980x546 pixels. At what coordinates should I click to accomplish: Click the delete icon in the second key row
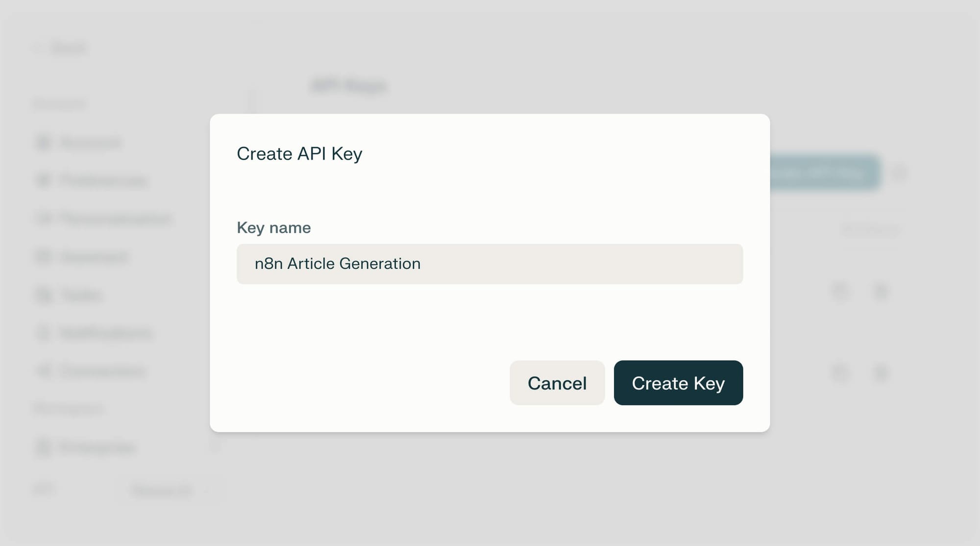881,372
